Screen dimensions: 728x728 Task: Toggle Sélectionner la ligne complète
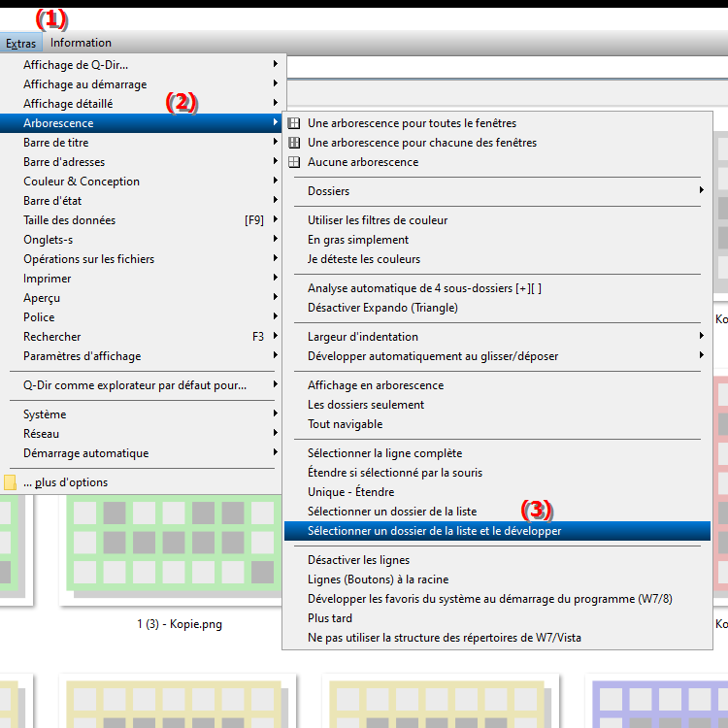497,453
